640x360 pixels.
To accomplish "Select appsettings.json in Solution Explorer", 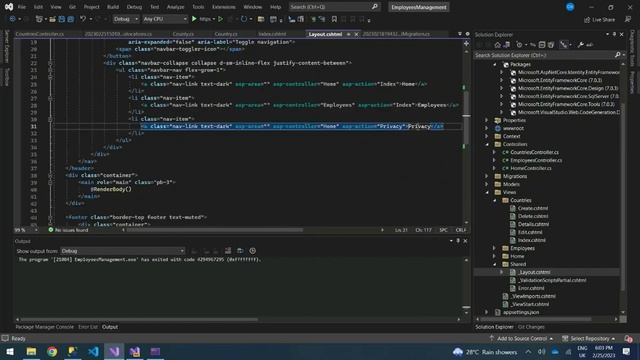I will click(x=521, y=312).
